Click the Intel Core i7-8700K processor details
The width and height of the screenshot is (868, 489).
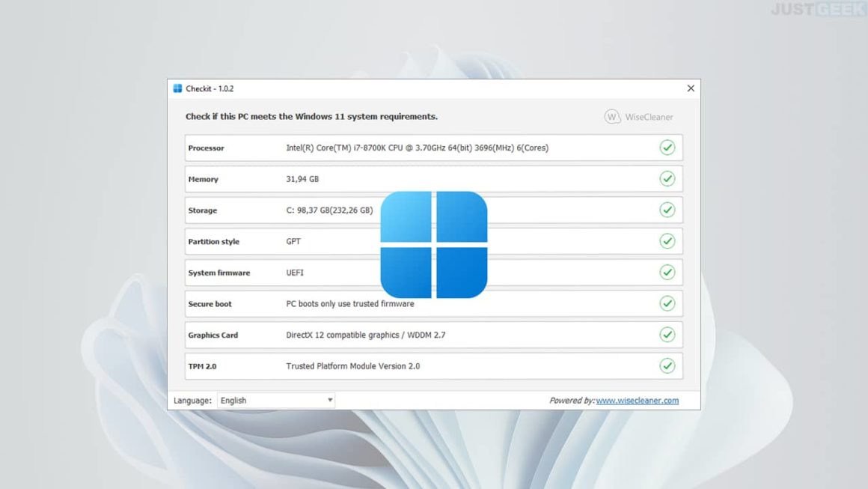coord(418,148)
